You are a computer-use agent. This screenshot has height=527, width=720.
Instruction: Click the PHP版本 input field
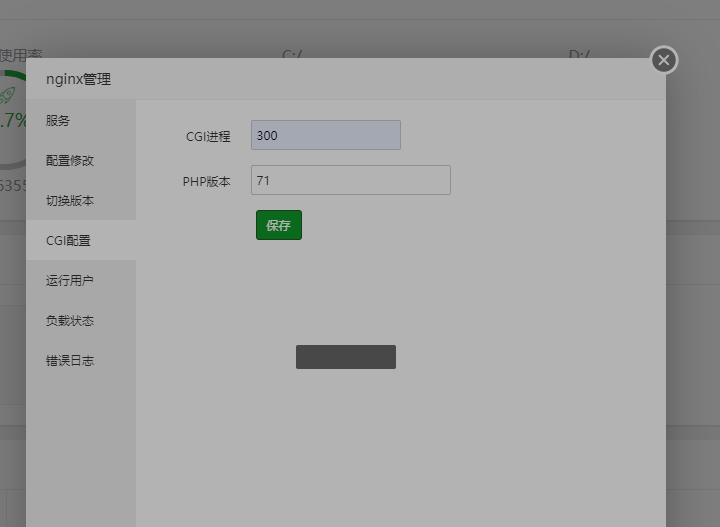351,180
